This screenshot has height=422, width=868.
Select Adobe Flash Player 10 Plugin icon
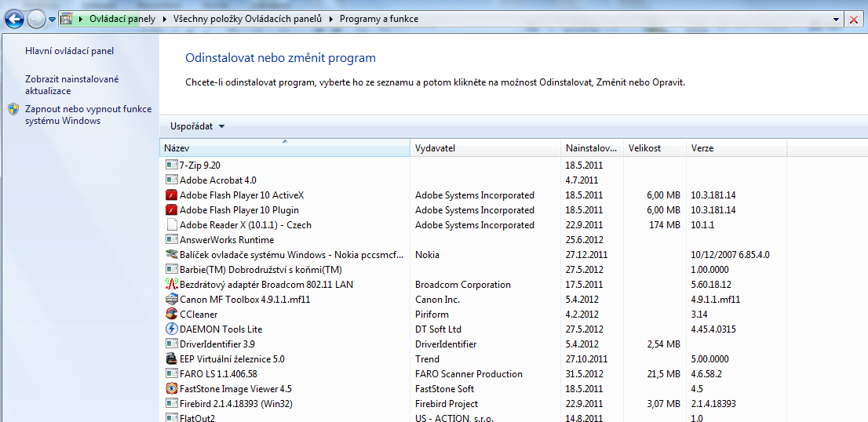pyautogui.click(x=172, y=209)
